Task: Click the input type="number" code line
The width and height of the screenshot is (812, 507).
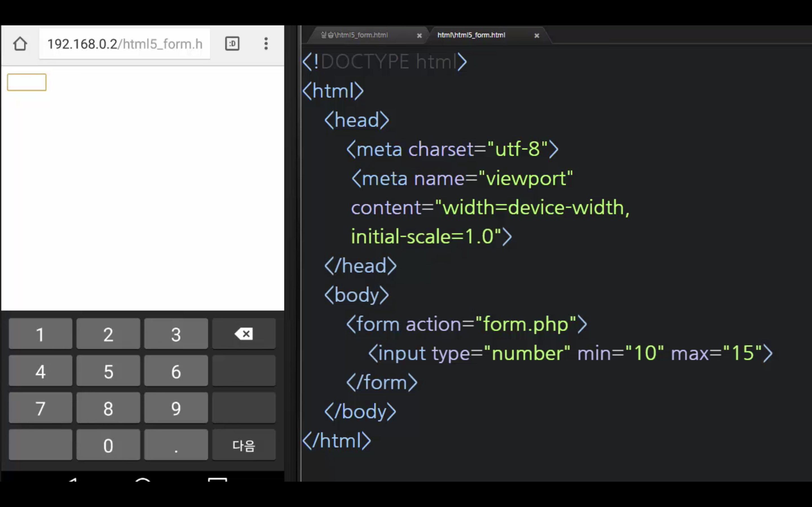Action: click(x=570, y=353)
